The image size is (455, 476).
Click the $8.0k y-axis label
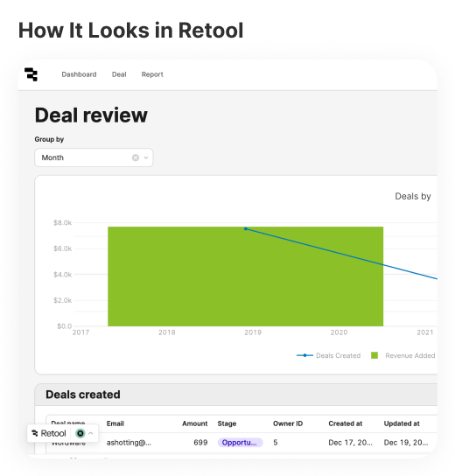click(x=62, y=223)
